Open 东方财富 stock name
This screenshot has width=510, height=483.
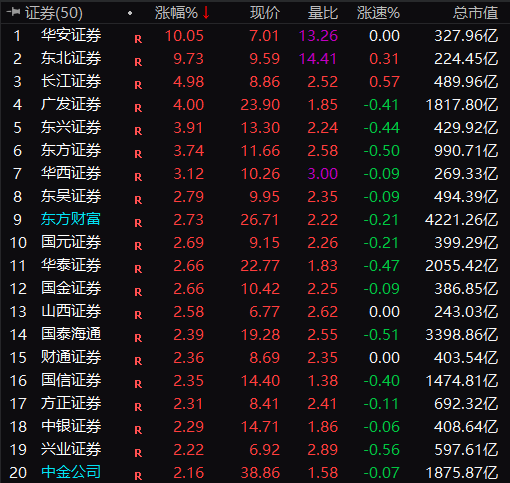[71, 219]
